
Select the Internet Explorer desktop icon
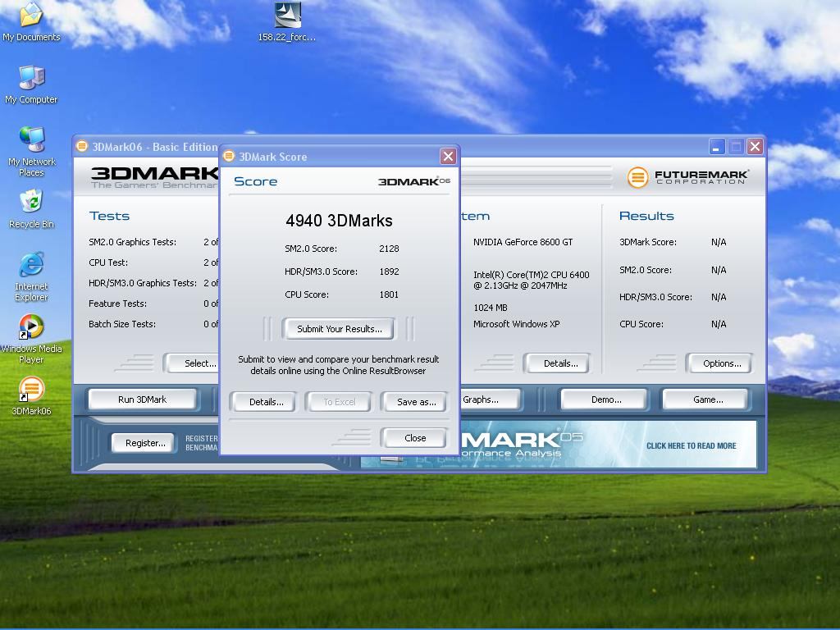click(x=31, y=276)
